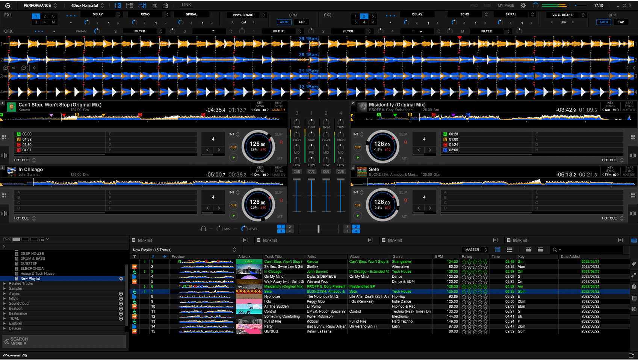The height and width of the screenshot is (364, 638).
Task: Click mixer channel 1 volume fader
Action: pos(311,179)
